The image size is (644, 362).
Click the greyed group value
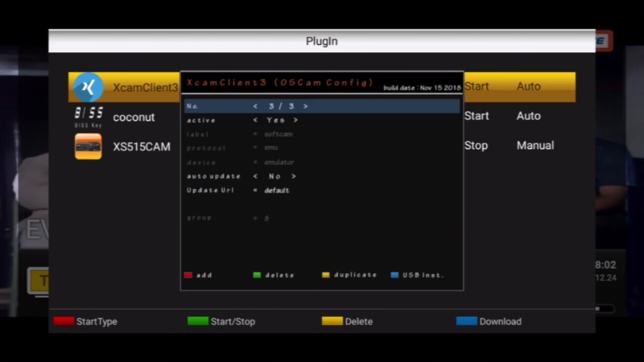pos(266,218)
